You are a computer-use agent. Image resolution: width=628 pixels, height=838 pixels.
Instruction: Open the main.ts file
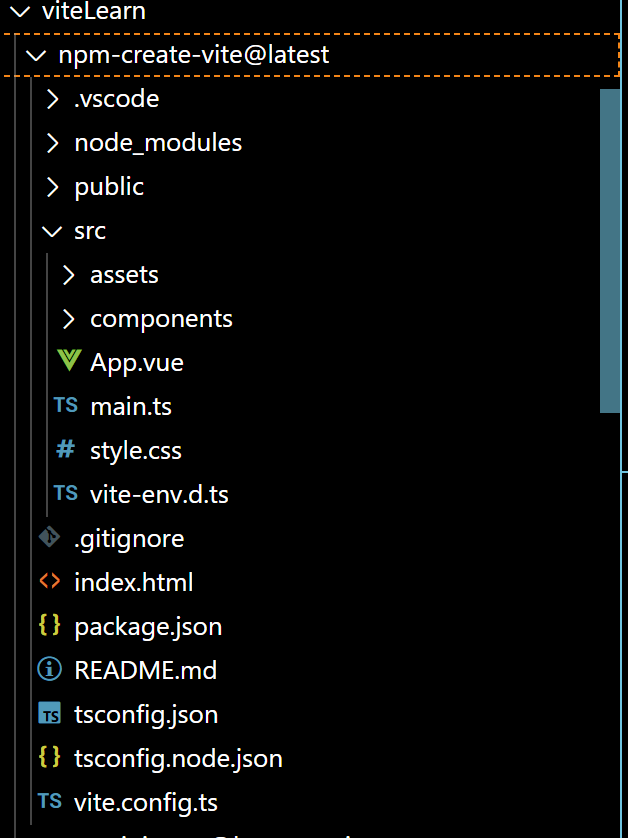click(131, 407)
